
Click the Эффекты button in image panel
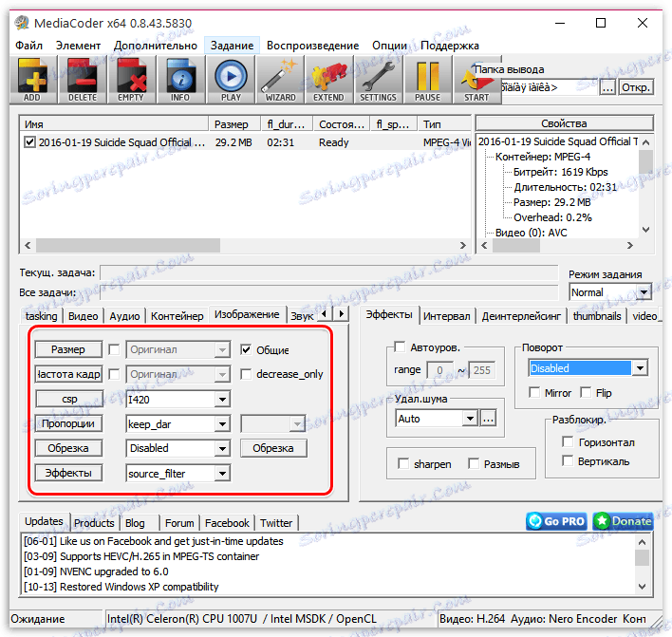68,473
